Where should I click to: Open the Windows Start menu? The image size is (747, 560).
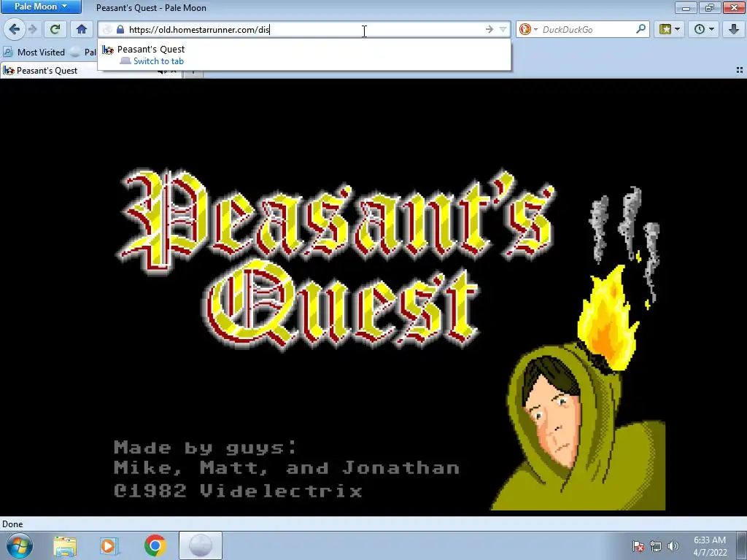coord(19,545)
